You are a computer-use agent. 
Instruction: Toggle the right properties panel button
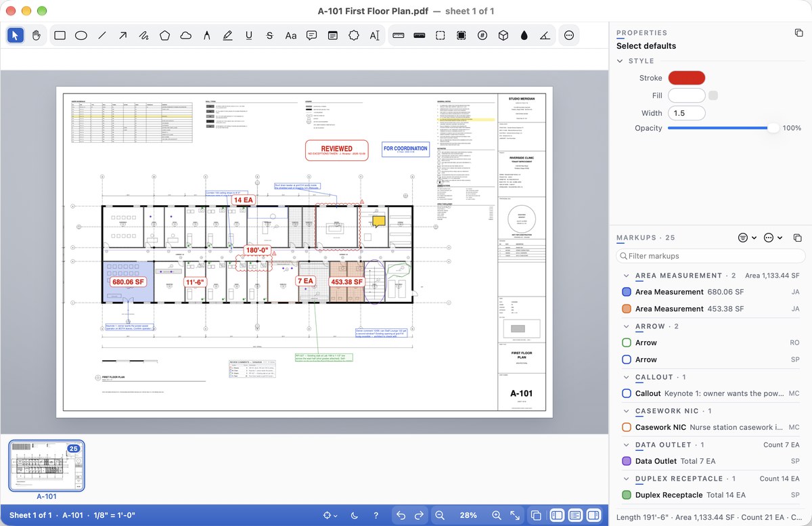click(x=593, y=515)
